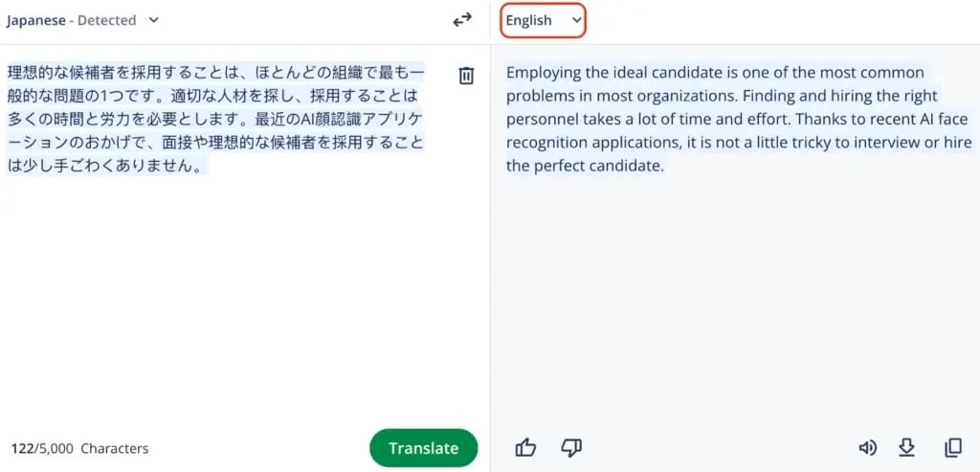Click into the Japanese source text box
Image resolution: width=980 pixels, height=472 pixels.
tap(215, 119)
